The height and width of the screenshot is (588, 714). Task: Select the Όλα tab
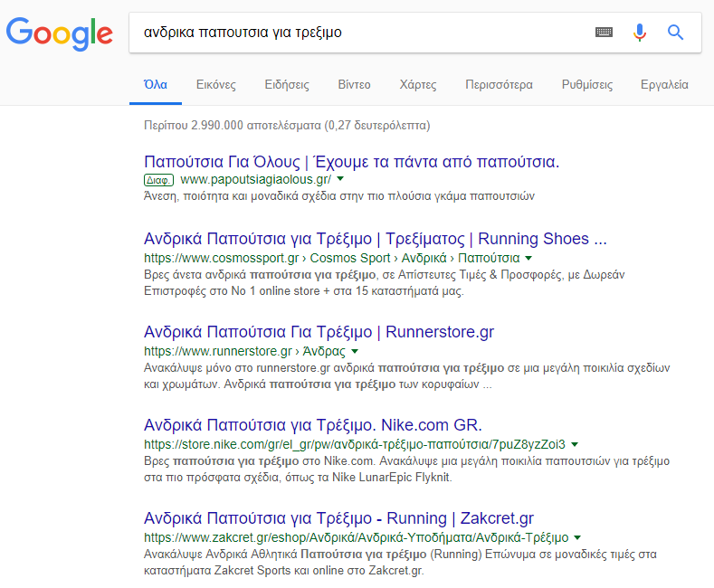click(x=156, y=85)
